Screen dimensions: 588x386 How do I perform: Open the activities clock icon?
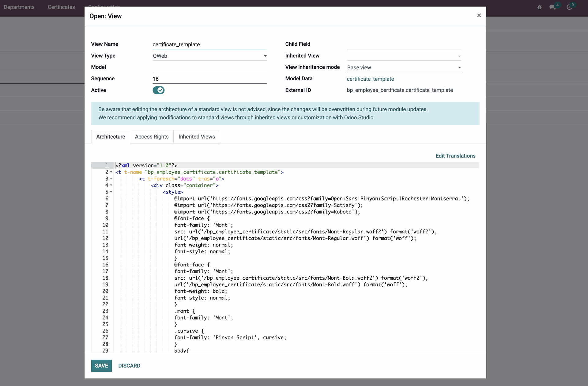[x=569, y=7]
